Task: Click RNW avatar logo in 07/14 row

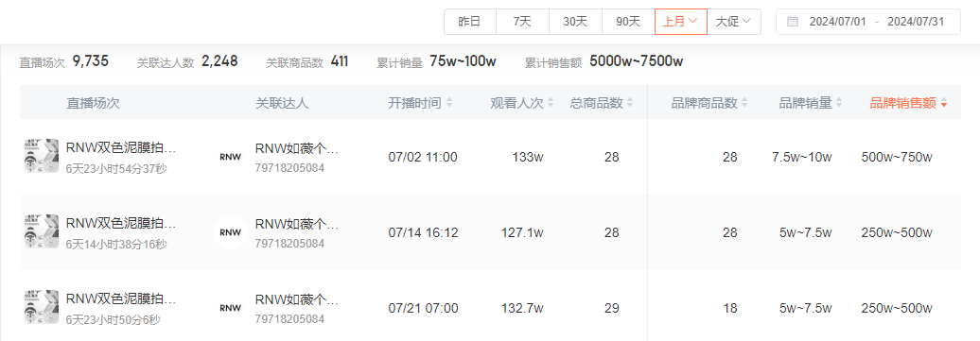Action: (231, 232)
